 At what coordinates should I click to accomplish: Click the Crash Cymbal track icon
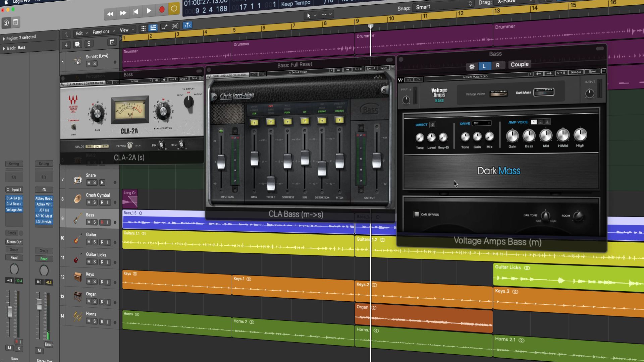click(x=77, y=199)
